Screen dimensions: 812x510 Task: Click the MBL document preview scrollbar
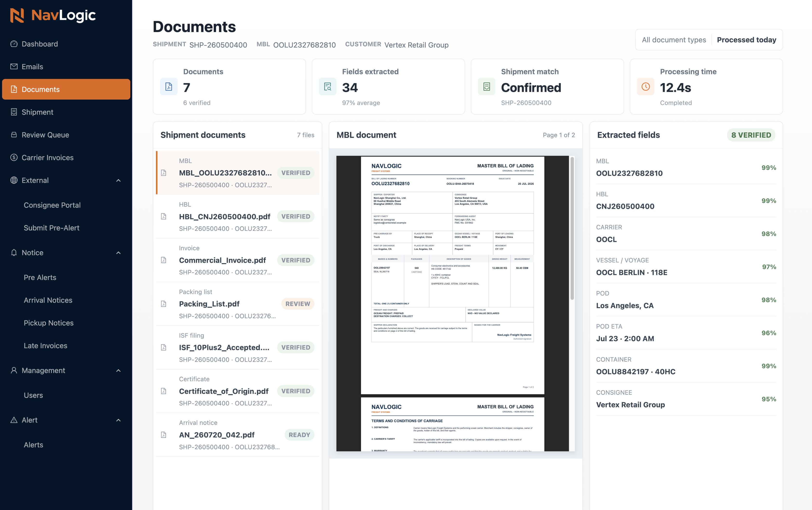pos(572,229)
